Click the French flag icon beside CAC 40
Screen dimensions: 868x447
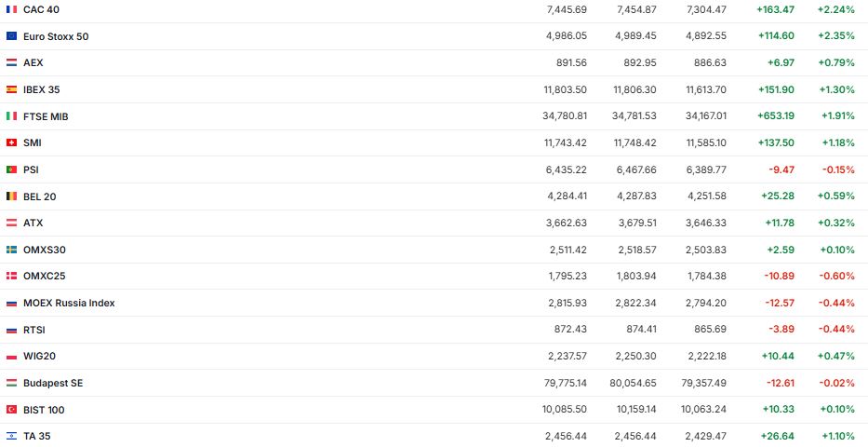pyautogui.click(x=11, y=9)
